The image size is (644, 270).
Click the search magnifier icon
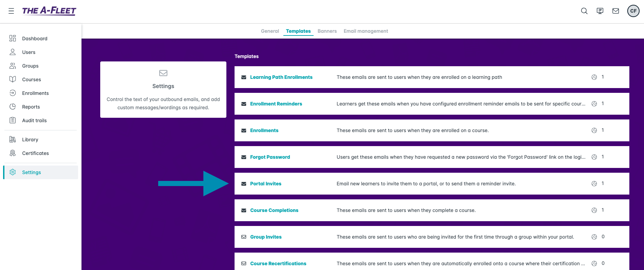(584, 11)
